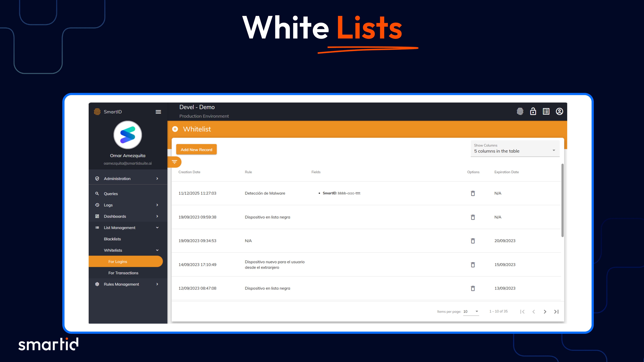Click trash icon for 14/09/2023 17:10:49 row
The image size is (644, 362).
coord(473,265)
